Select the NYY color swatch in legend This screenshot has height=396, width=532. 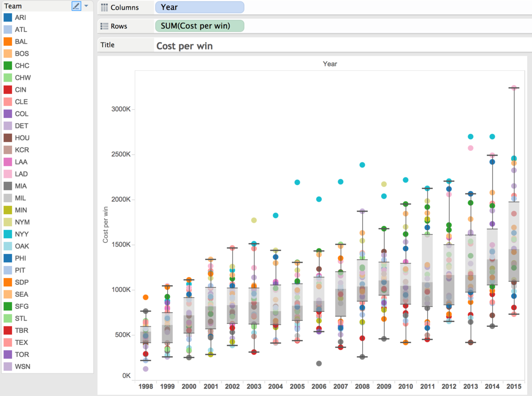[8, 234]
